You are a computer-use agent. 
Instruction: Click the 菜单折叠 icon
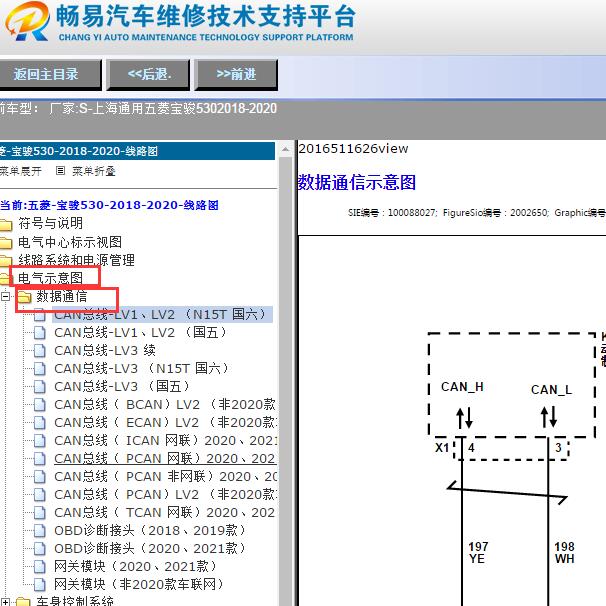pos(60,170)
